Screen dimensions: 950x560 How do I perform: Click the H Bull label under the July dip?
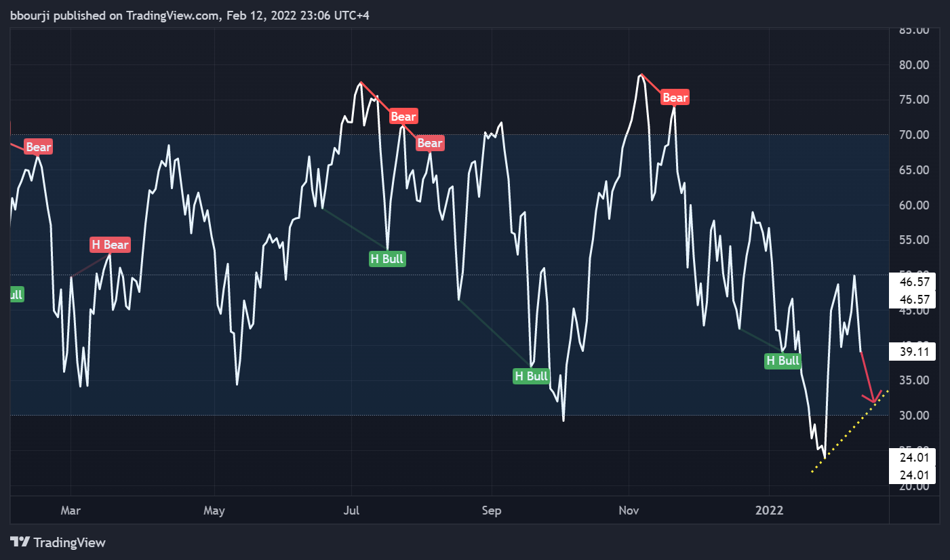[x=387, y=258]
